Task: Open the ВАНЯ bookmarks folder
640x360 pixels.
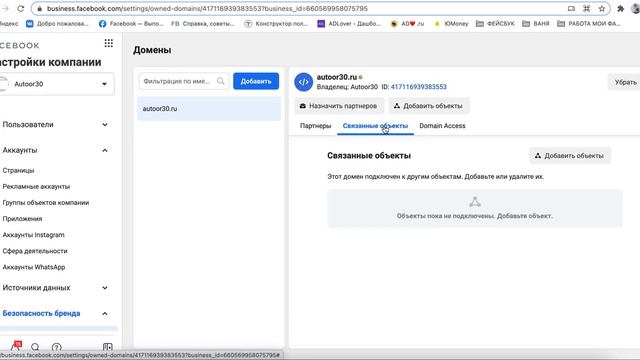Action: tap(536, 24)
